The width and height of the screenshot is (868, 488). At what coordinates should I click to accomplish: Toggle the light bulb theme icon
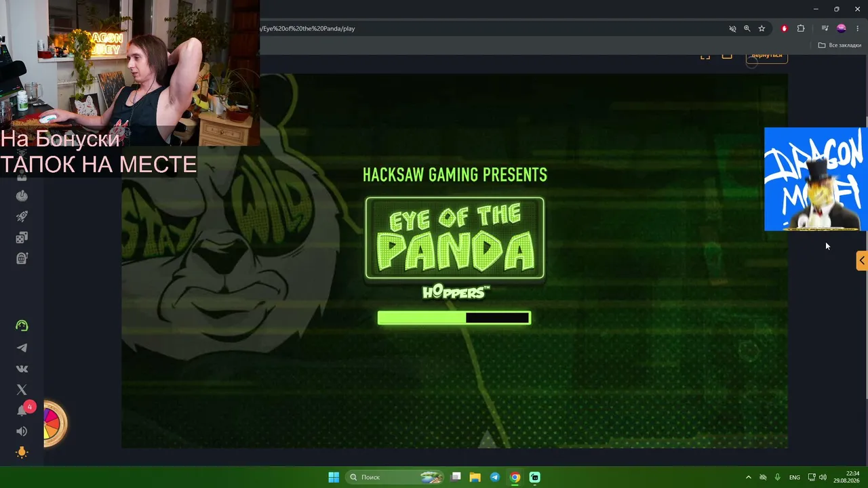click(x=22, y=452)
